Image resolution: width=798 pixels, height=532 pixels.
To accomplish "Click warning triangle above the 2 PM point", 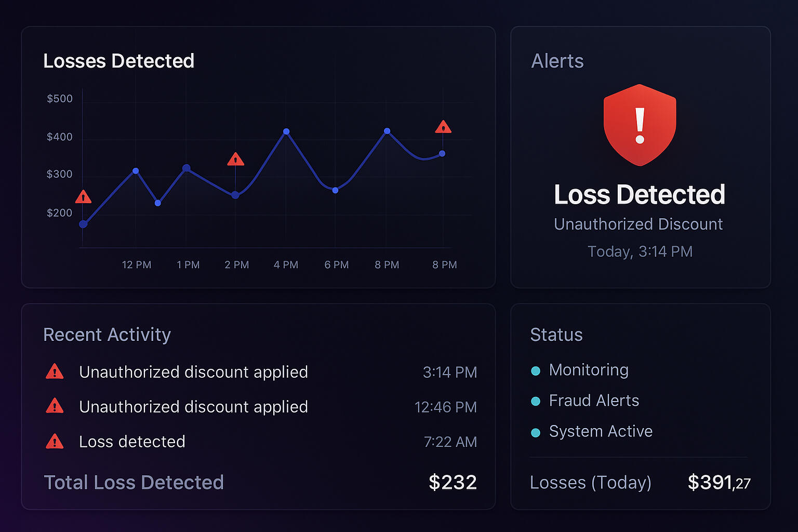I will click(x=236, y=159).
